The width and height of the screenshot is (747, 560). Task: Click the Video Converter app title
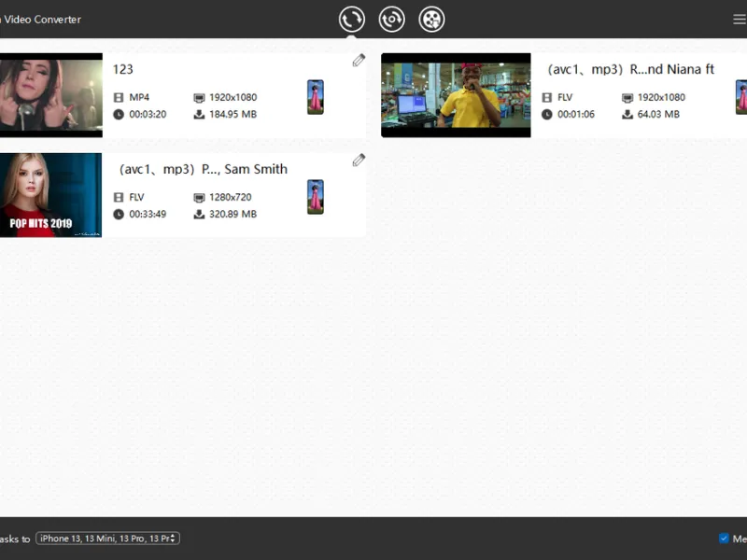click(x=41, y=20)
